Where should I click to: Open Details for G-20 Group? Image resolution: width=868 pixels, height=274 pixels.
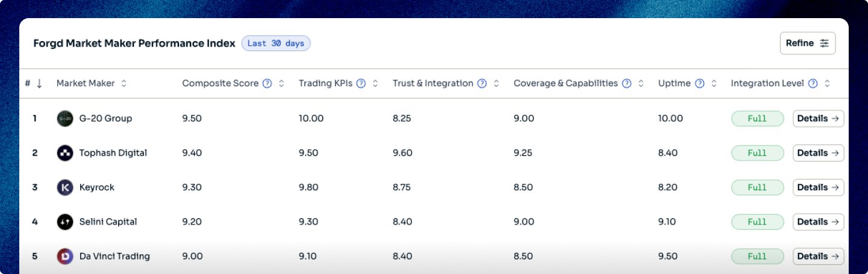(x=818, y=119)
